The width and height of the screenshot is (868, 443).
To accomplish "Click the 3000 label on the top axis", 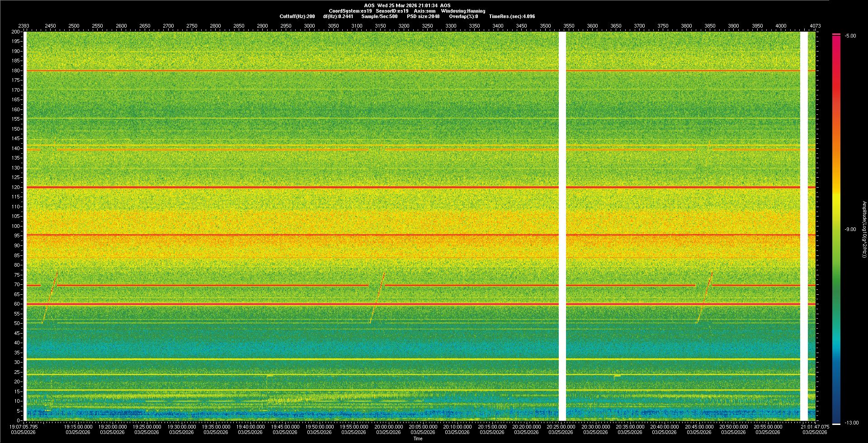I will tap(309, 26).
